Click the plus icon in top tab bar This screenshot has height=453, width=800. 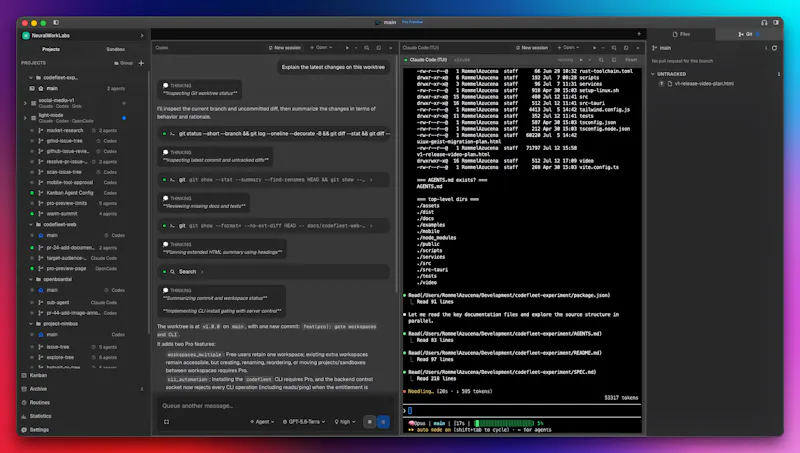click(x=639, y=34)
